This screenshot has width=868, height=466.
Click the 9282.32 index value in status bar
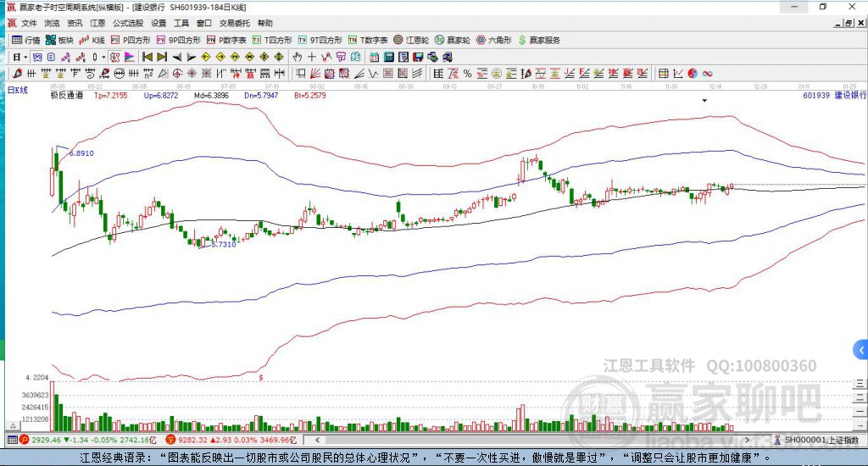coord(192,440)
